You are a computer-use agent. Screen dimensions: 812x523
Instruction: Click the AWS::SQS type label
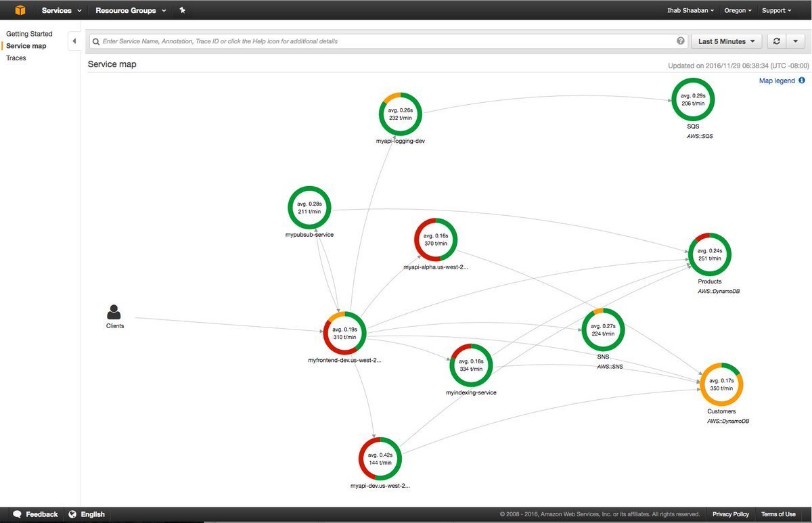point(700,136)
